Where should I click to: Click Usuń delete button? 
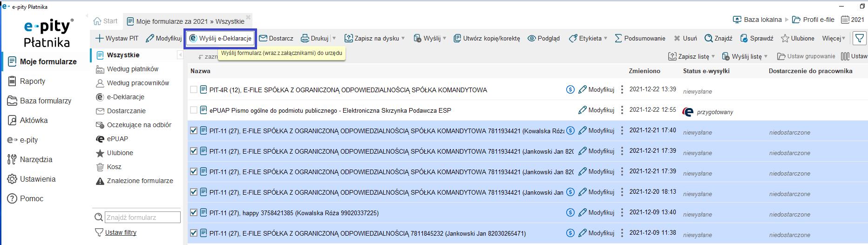point(685,38)
